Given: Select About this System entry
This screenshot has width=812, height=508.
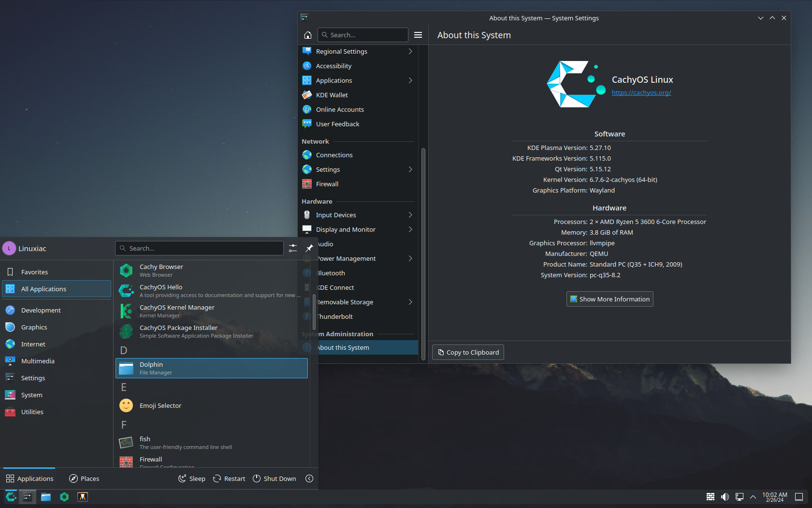Looking at the screenshot, I should click(358, 347).
